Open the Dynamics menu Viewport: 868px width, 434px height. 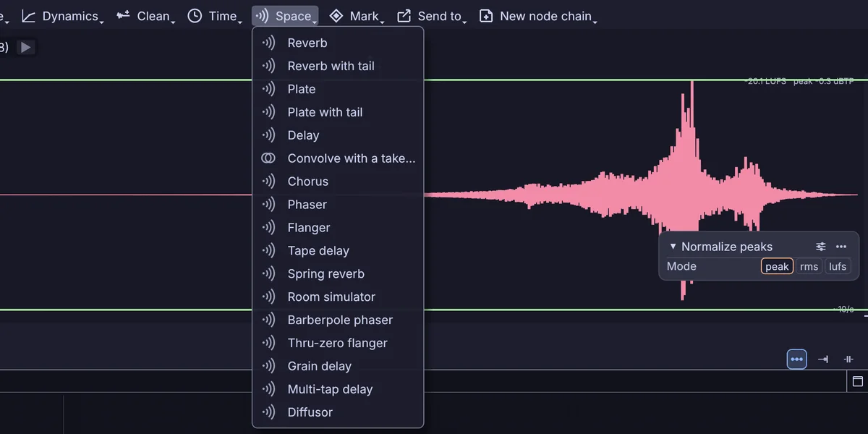pos(62,16)
